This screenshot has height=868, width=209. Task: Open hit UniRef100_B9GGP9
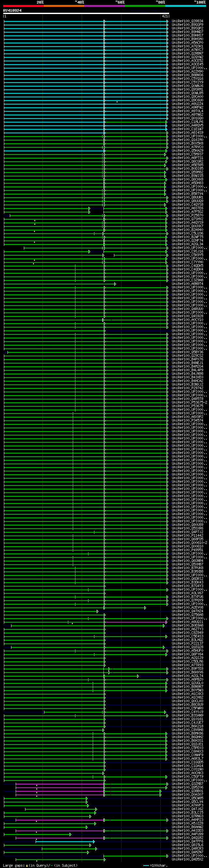click(187, 25)
